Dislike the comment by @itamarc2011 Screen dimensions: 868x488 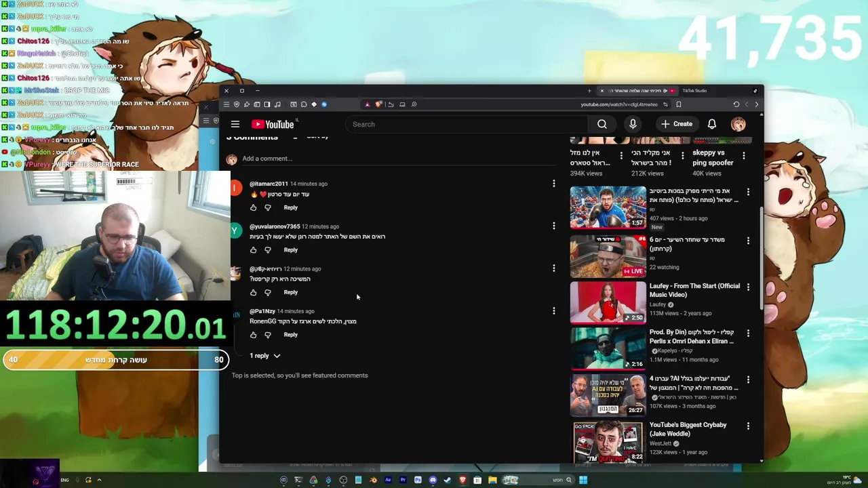click(x=268, y=207)
